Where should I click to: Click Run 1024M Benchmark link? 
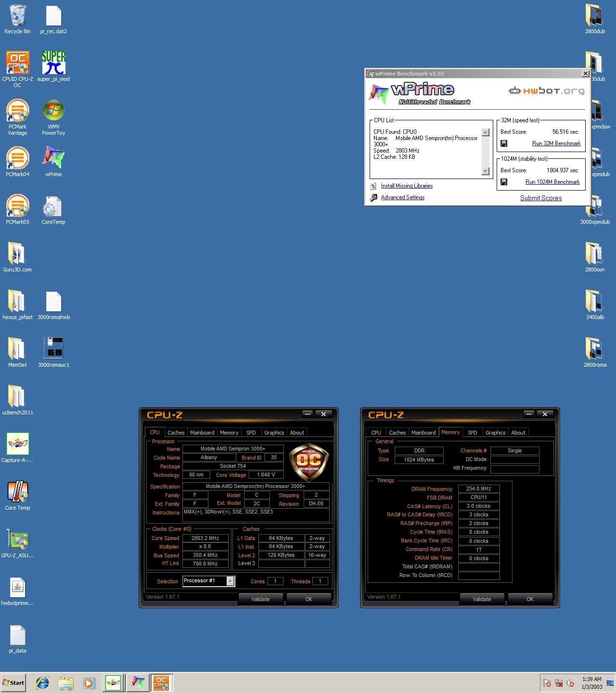pyautogui.click(x=552, y=182)
